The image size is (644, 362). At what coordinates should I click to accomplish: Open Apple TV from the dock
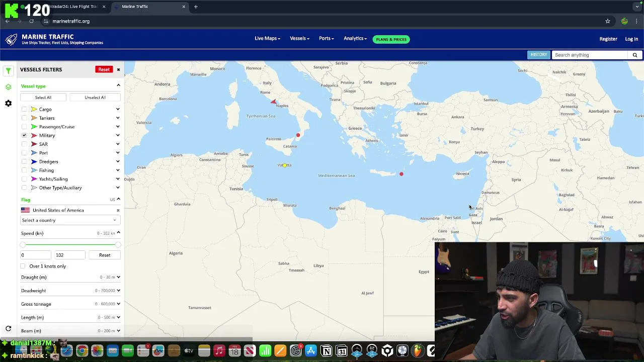[x=189, y=351]
